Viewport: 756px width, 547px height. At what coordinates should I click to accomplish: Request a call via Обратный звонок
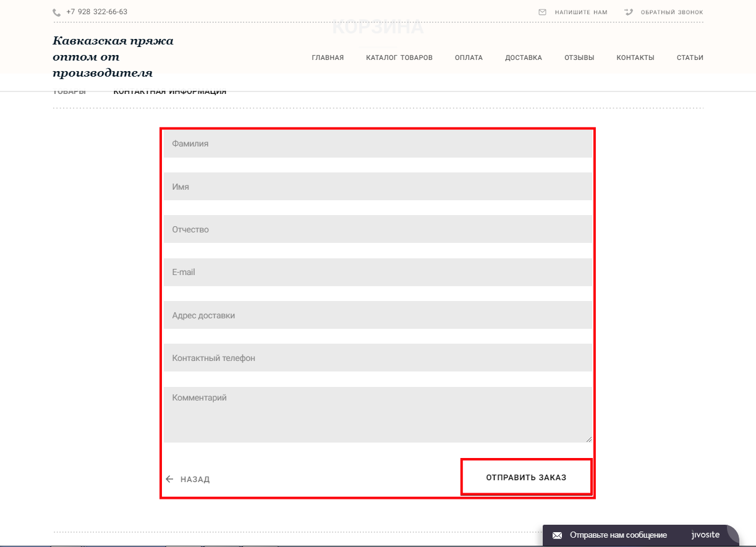coord(672,12)
